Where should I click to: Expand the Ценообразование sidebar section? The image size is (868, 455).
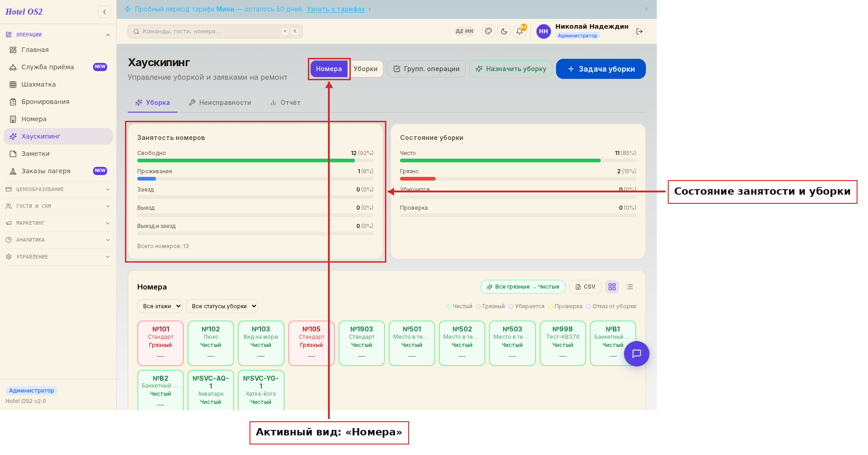(x=58, y=189)
